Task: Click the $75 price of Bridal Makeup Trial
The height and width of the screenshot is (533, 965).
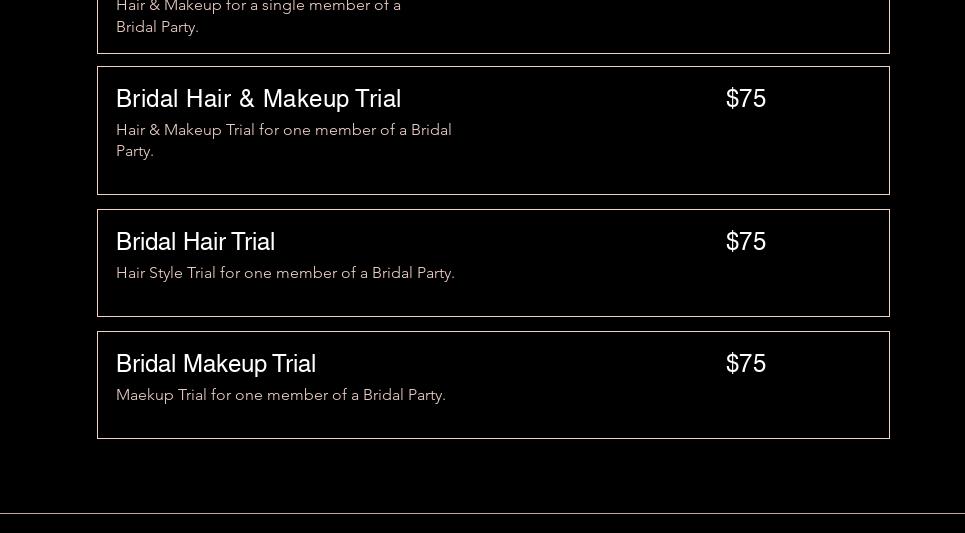Action: point(745,364)
